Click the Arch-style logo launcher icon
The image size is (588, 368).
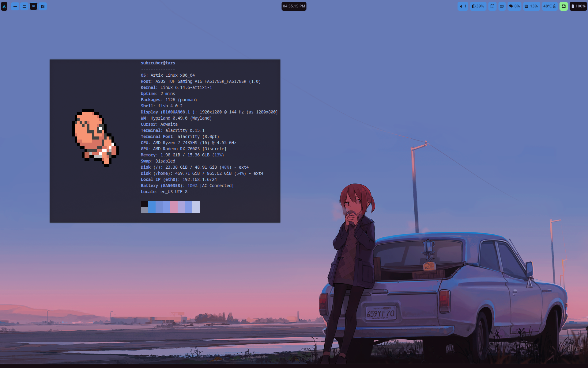pos(4,6)
